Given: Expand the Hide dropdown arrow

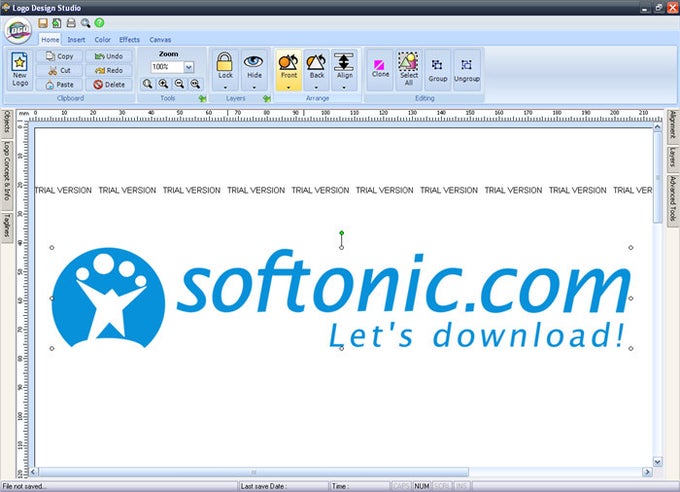Looking at the screenshot, I should click(x=254, y=87).
